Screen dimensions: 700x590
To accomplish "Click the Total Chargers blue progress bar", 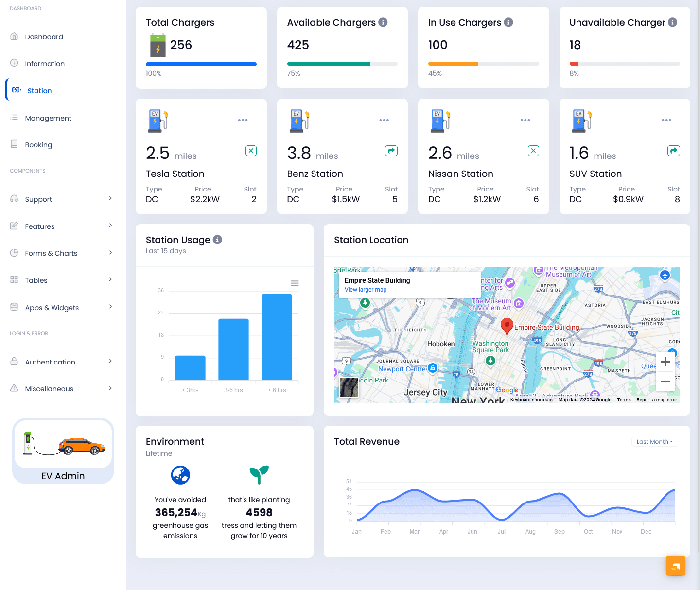I will coord(201,64).
